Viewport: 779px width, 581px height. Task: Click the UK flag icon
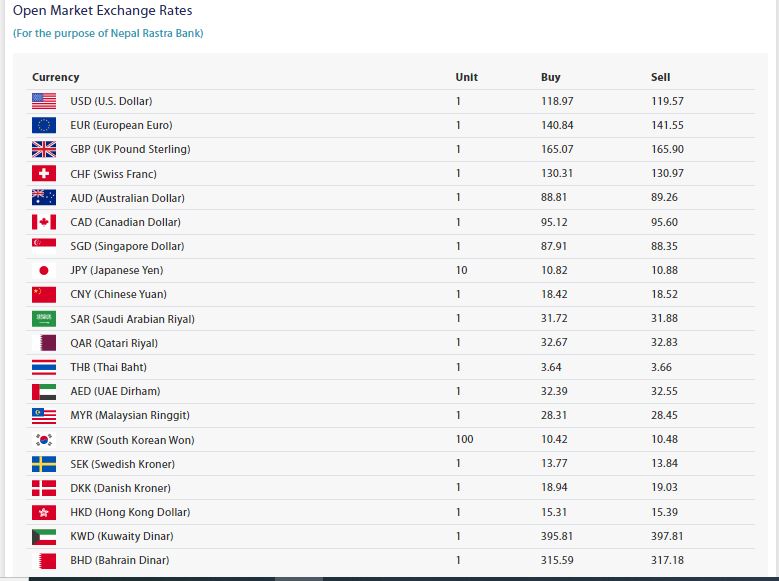point(44,149)
